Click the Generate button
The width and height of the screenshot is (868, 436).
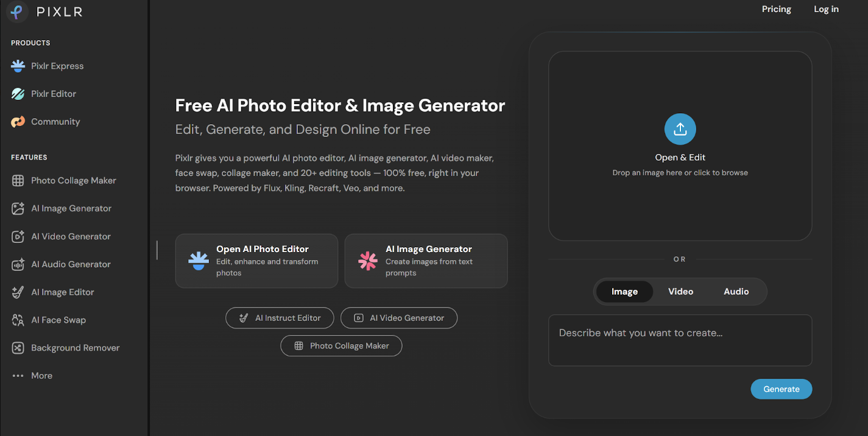(781, 389)
